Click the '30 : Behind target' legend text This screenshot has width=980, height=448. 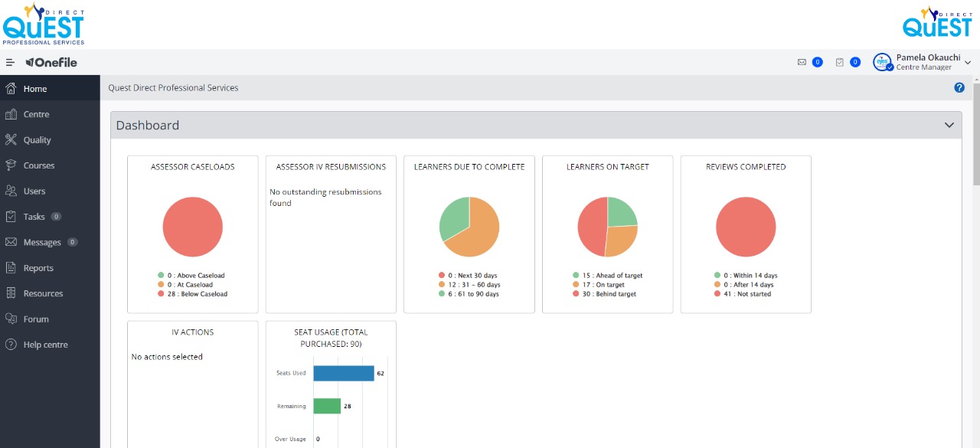point(609,294)
